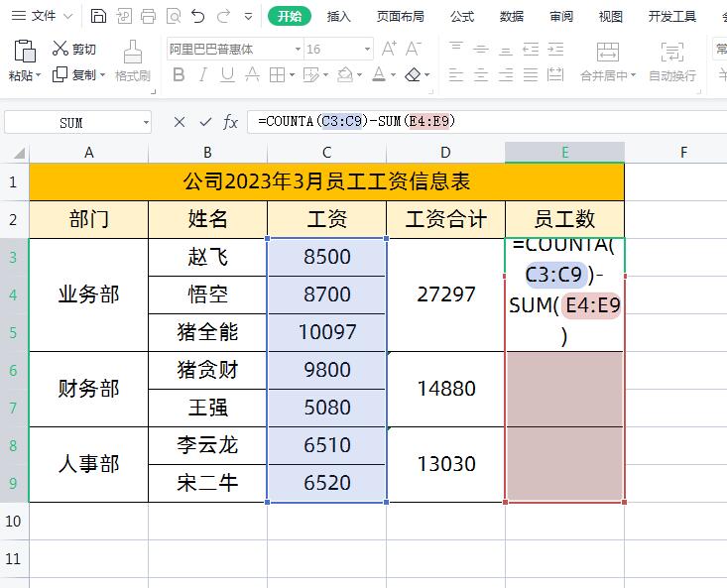727x588 pixels.
Task: Click the Save icon in quick access toolbar
Action: pyautogui.click(x=98, y=16)
